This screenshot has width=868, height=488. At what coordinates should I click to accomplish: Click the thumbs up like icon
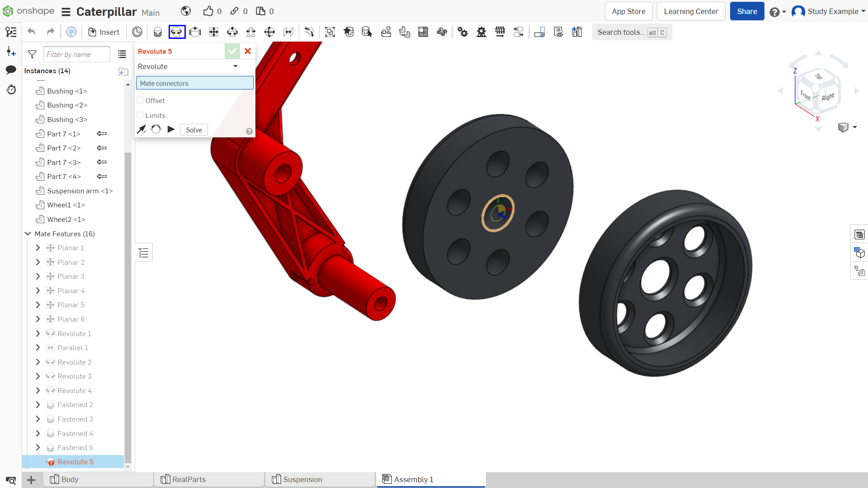tap(208, 11)
